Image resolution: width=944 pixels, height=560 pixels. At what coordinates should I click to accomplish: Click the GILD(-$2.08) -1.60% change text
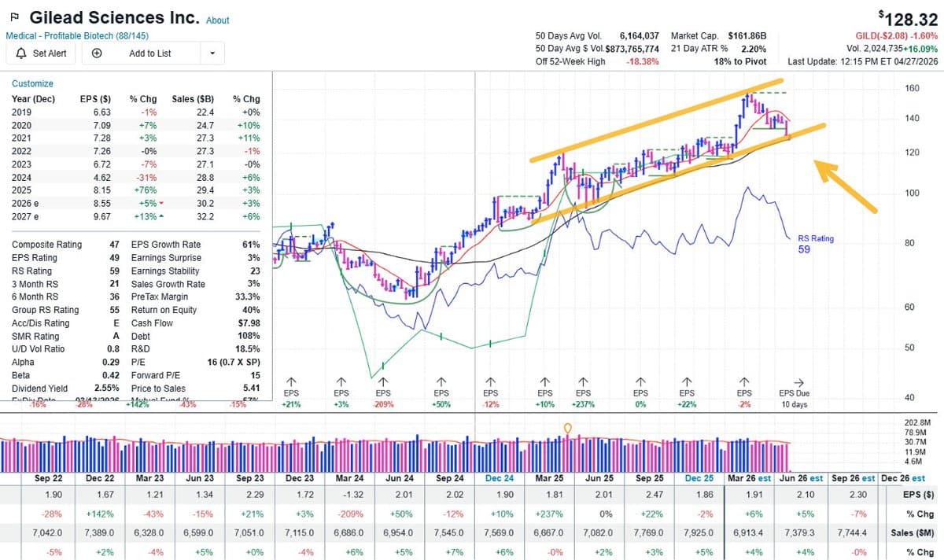click(897, 36)
